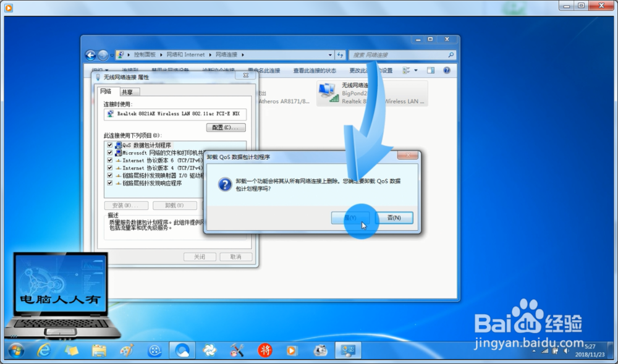
Task: Select Internet 协议版本 4 (TCP/IPv4) item text
Action: point(163,168)
